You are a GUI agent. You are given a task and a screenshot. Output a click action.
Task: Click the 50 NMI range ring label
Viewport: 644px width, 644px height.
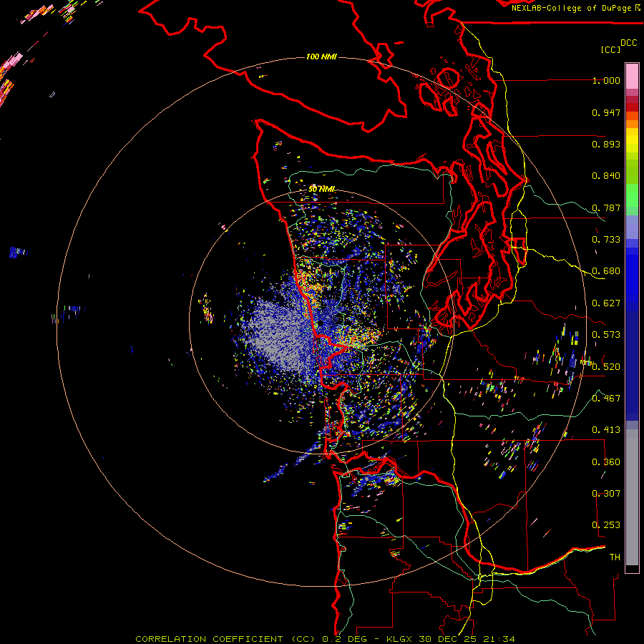click(321, 189)
